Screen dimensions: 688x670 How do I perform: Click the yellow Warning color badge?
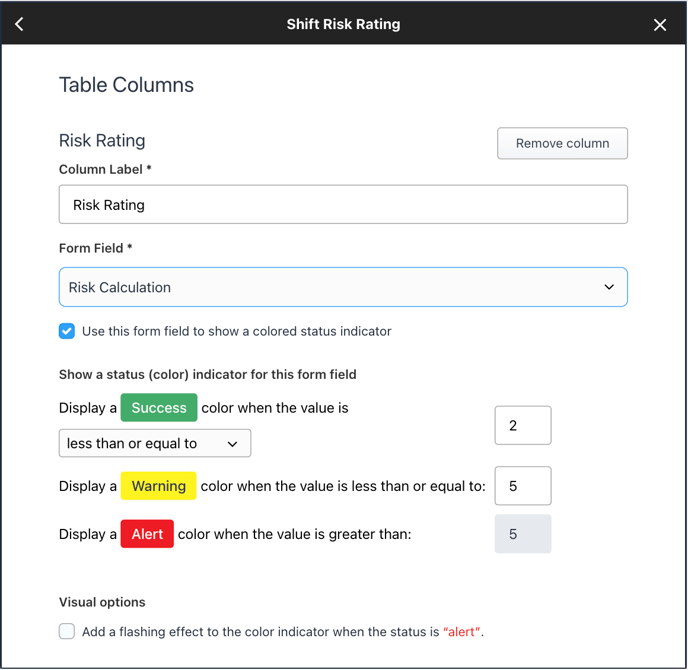[x=158, y=486]
